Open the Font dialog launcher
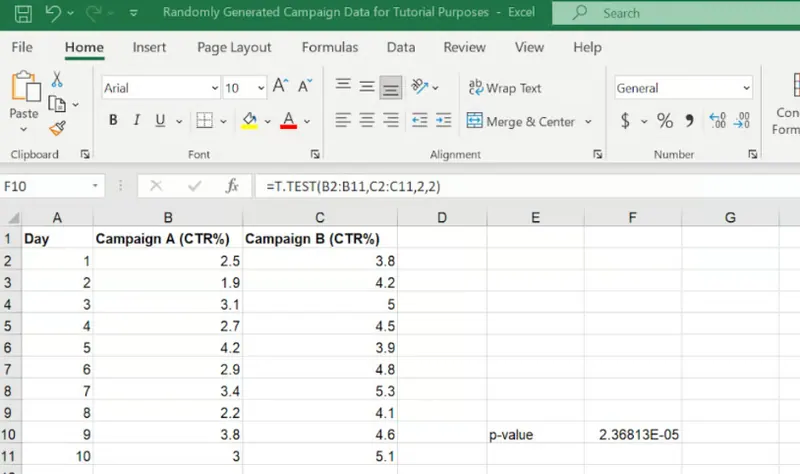Screen dimensions: 800x474 pos(315,155)
